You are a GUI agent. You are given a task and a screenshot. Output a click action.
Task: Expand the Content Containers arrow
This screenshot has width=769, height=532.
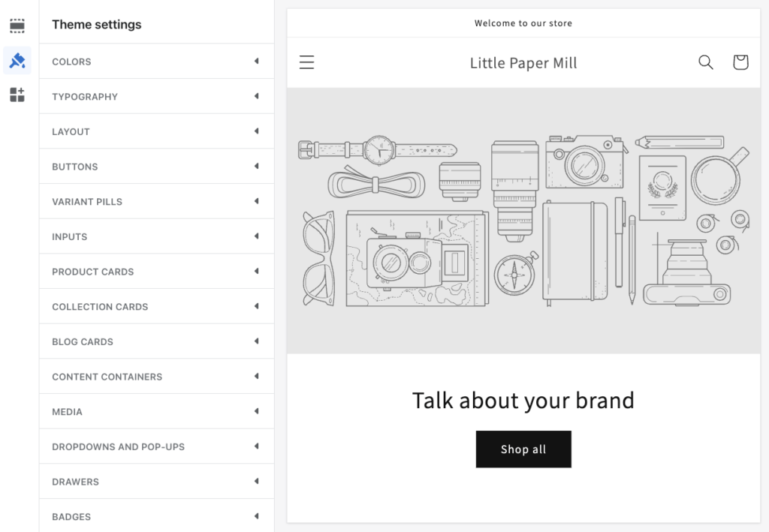[x=257, y=376]
